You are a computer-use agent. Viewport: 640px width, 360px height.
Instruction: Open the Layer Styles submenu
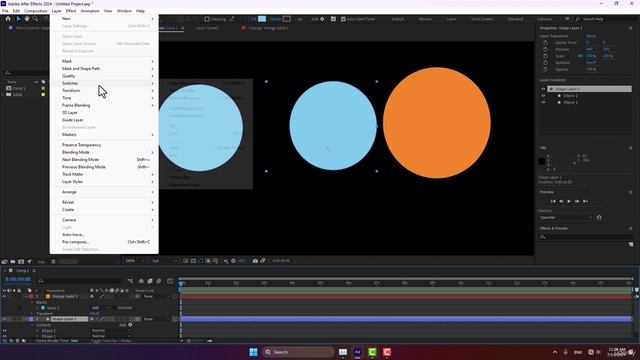click(x=104, y=182)
